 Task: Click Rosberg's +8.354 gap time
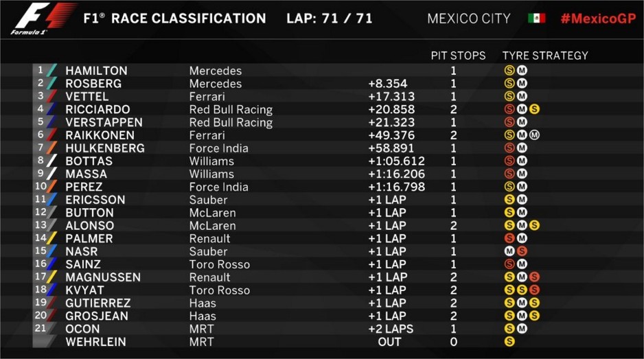point(388,84)
